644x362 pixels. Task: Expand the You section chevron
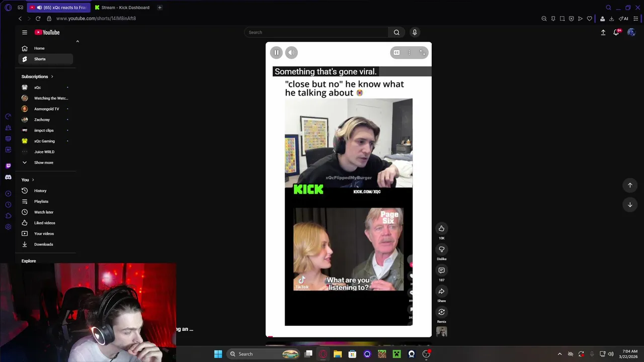point(33,179)
